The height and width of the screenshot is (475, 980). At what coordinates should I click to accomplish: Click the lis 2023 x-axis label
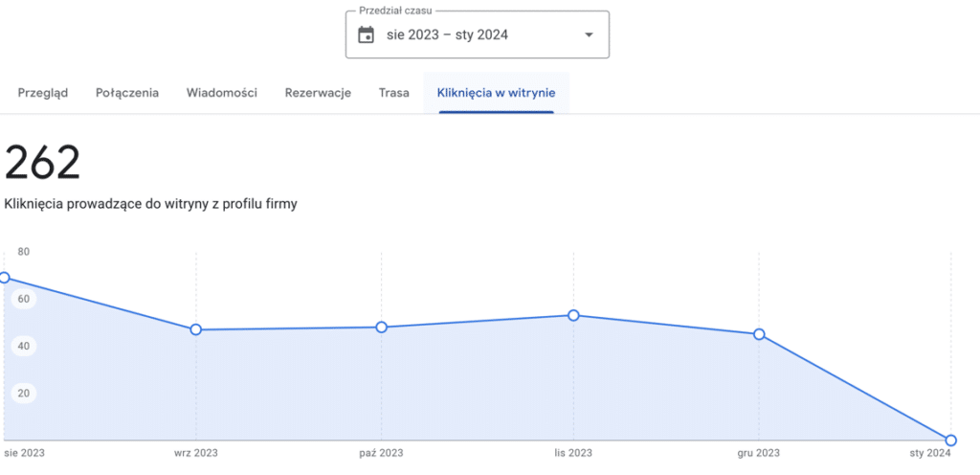pyautogui.click(x=573, y=453)
